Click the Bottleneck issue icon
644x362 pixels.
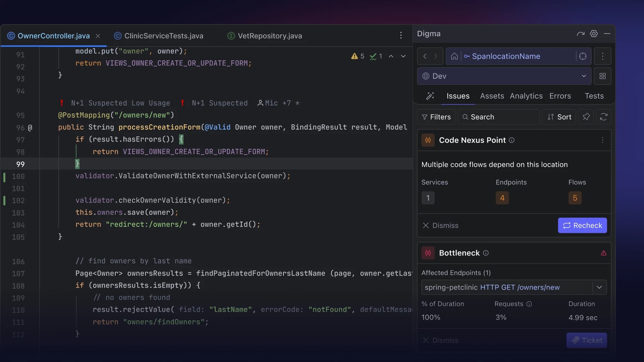[428, 253]
